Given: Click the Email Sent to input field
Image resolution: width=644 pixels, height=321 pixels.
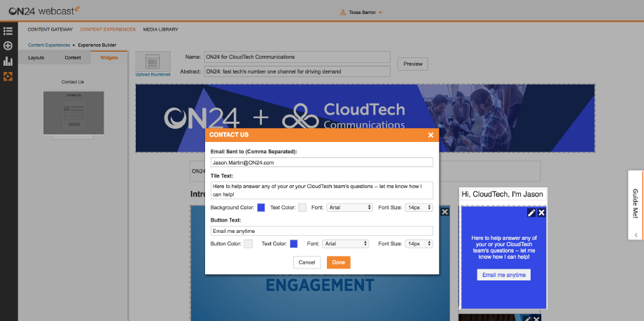Looking at the screenshot, I should (321, 162).
